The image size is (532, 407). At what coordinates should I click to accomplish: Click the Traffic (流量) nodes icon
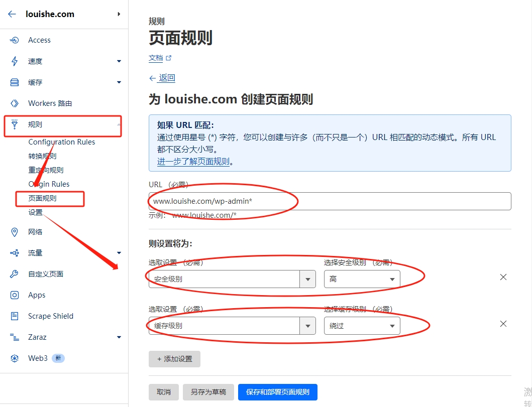tap(14, 253)
